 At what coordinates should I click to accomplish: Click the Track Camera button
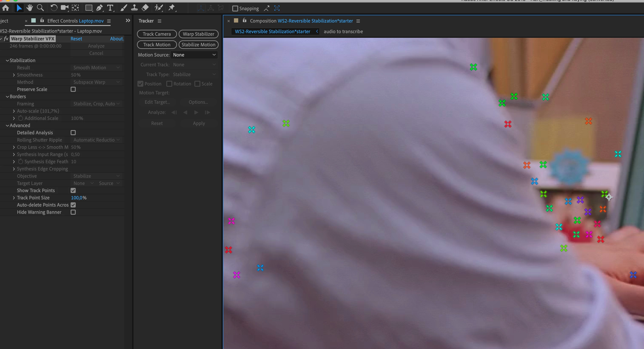coord(157,34)
